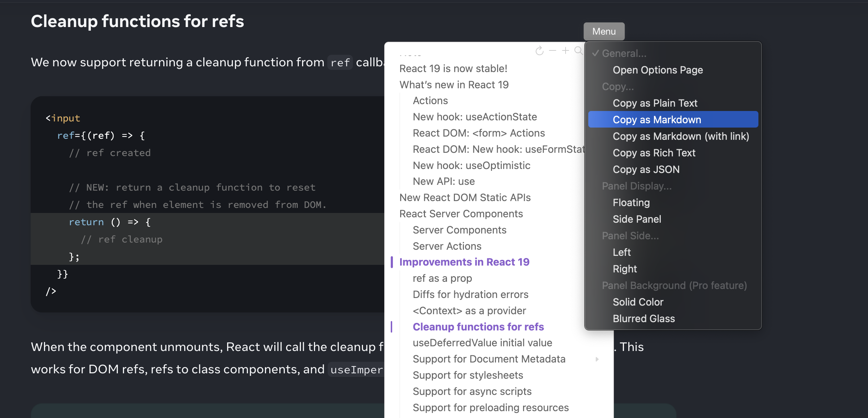The image size is (868, 418).
Task: Select Copy as Plain Text
Action: pyautogui.click(x=655, y=103)
